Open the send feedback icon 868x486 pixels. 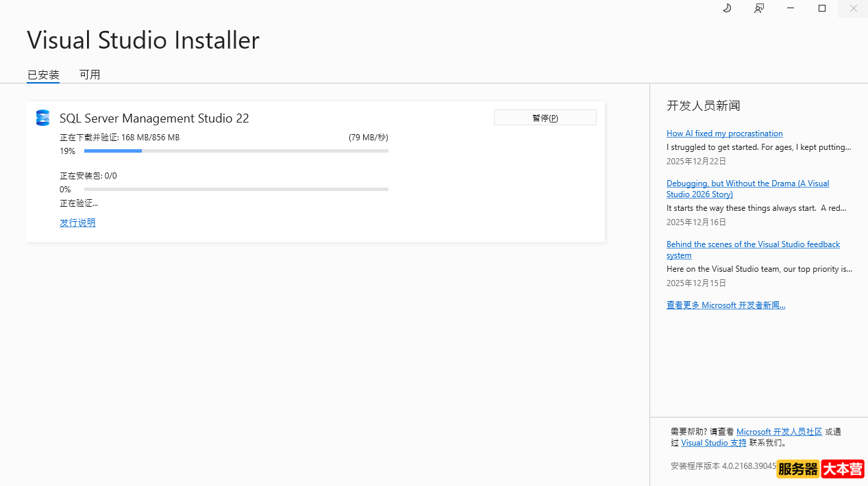(x=759, y=8)
